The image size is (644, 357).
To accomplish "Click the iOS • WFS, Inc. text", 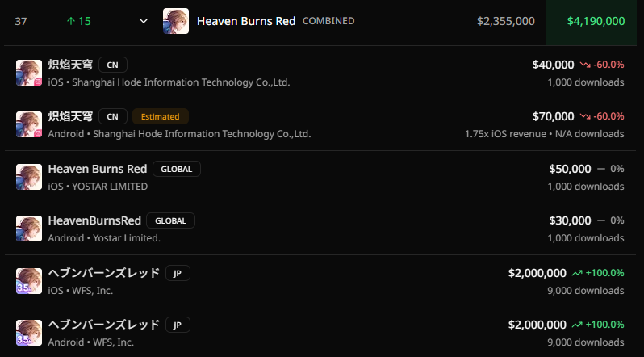I will pos(81,291).
